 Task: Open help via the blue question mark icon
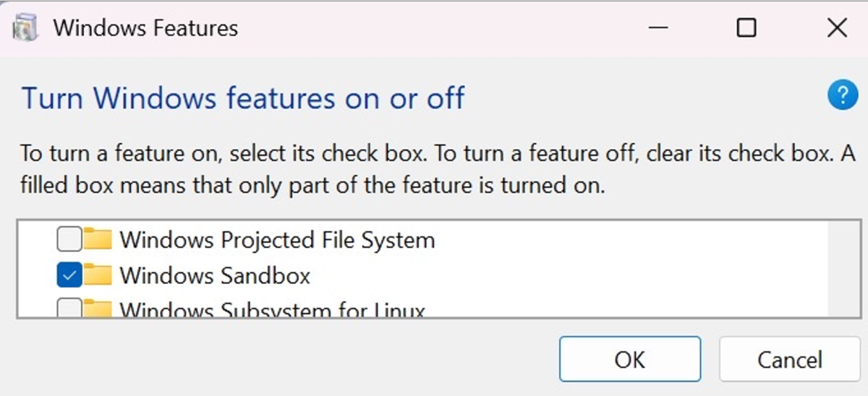click(x=842, y=95)
